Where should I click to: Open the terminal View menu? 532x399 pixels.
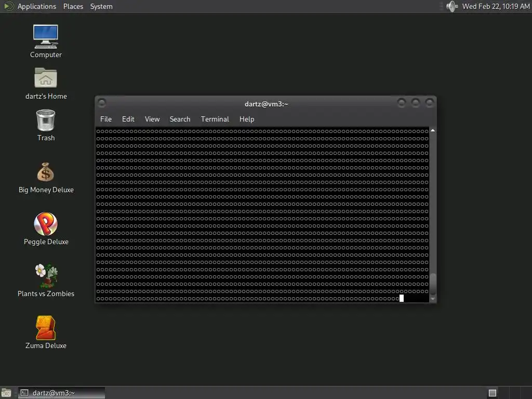pos(152,119)
